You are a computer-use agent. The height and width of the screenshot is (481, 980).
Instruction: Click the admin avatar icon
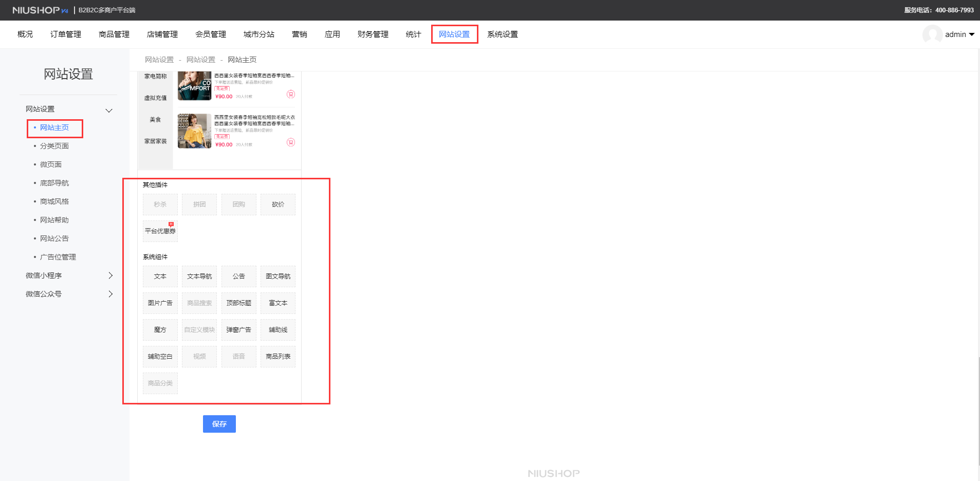tap(932, 34)
